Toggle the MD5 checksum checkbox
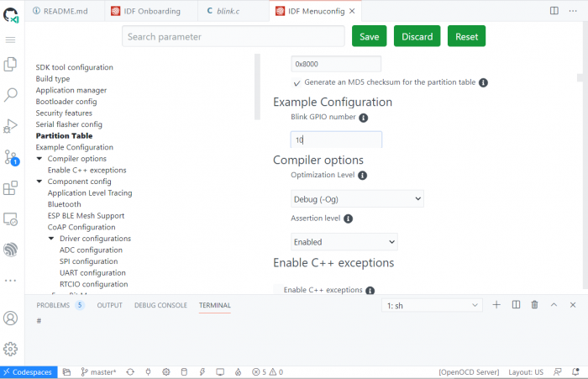Image resolution: width=588 pixels, height=379 pixels. (297, 82)
